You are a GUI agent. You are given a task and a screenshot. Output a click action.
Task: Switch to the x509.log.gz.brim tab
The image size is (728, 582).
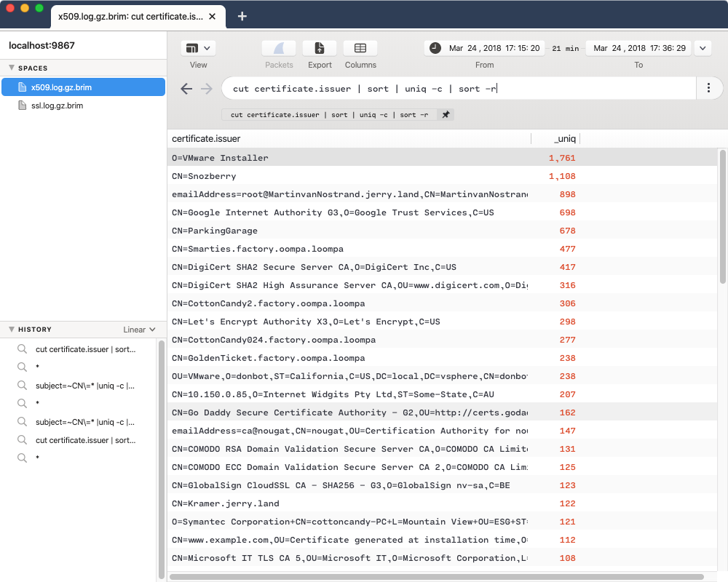131,15
